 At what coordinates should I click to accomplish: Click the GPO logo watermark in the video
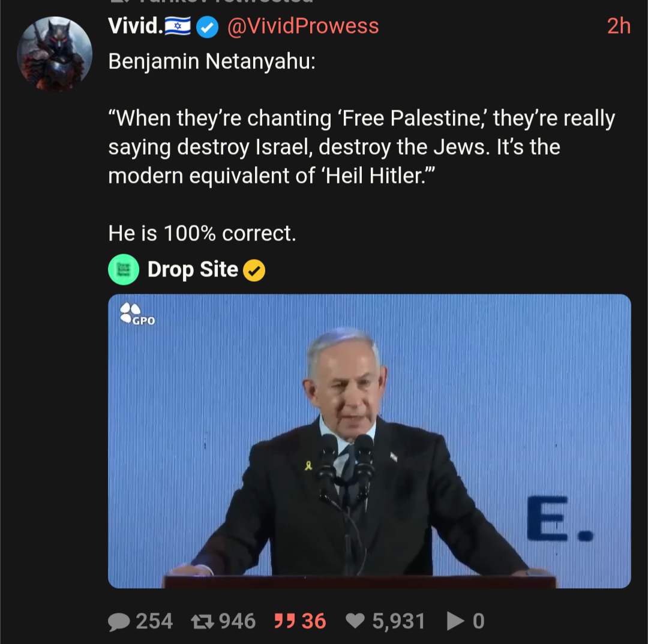137,314
